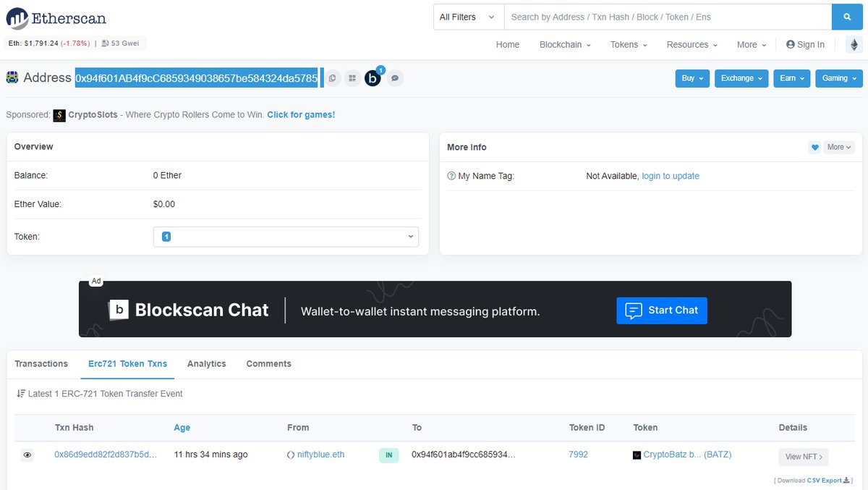This screenshot has width=868, height=490.
Task: Click the Etherscan logo
Action: point(56,17)
